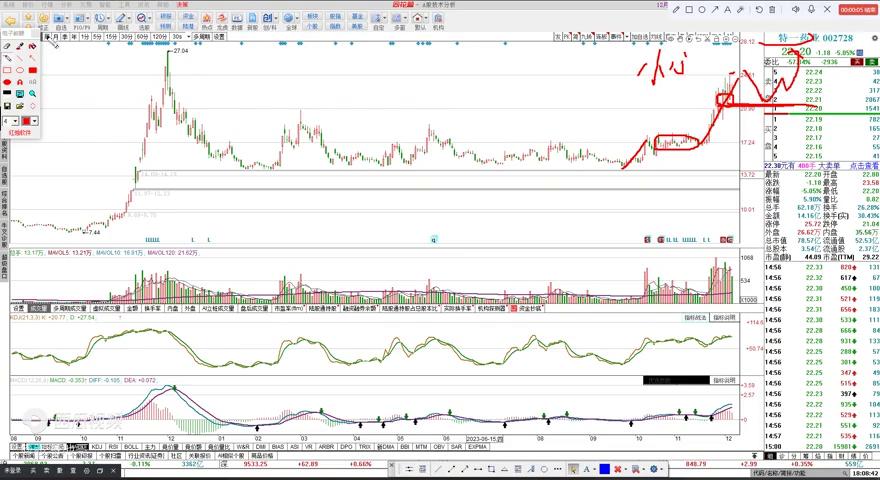880x480 pixels.
Task: Click the blue color swatch in bottom bar
Action: (604, 469)
